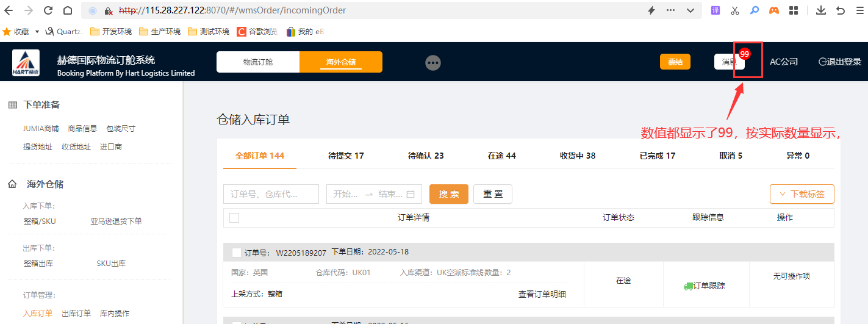Reload the page with refresh icon

tap(48, 10)
